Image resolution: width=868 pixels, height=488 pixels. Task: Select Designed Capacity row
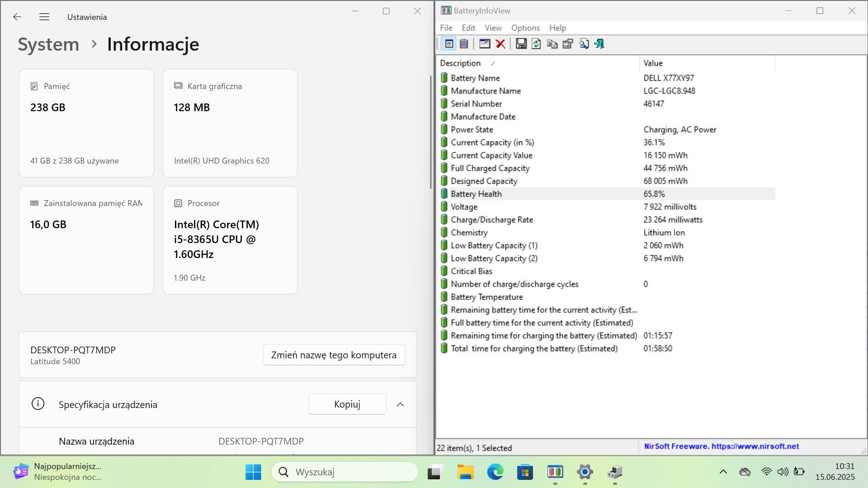606,181
